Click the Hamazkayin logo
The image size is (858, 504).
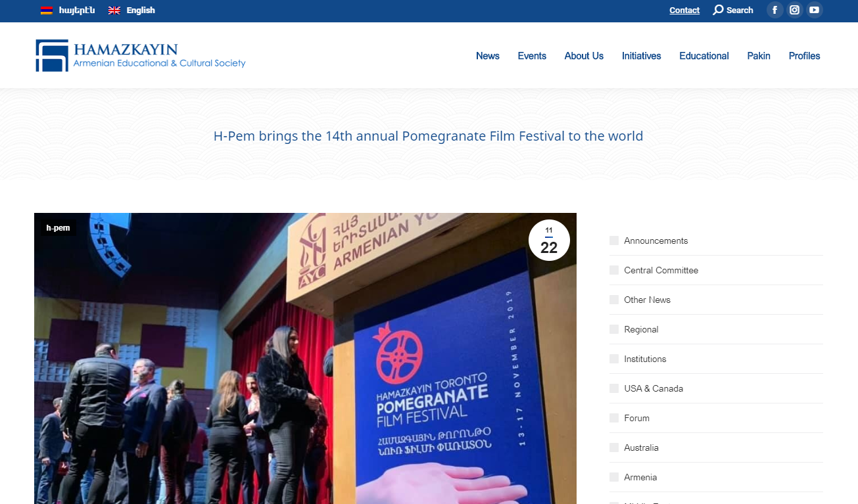pyautogui.click(x=141, y=56)
